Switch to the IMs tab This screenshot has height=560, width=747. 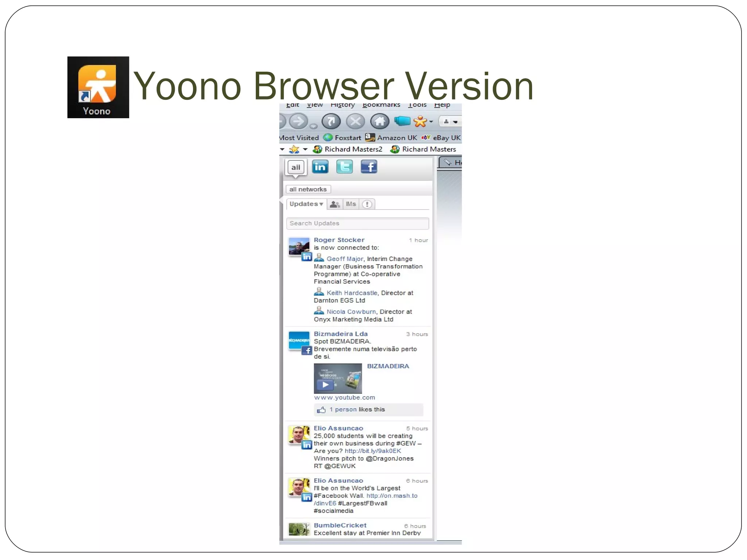pos(351,204)
